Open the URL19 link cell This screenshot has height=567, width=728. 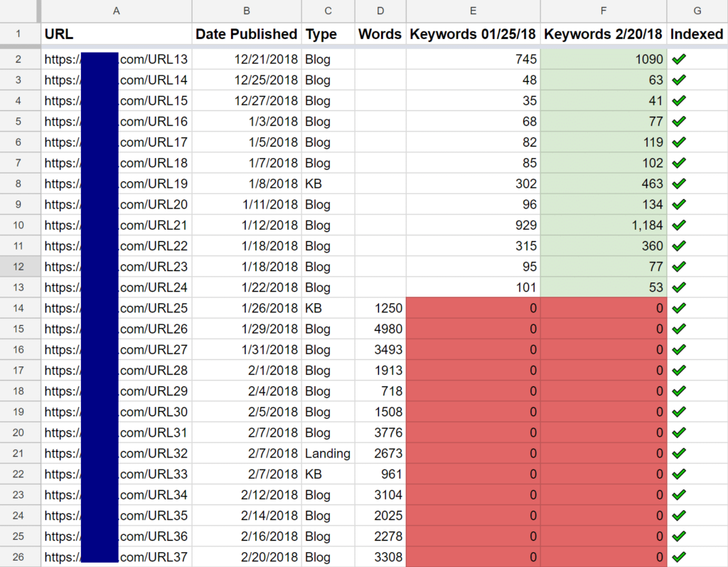tap(116, 184)
